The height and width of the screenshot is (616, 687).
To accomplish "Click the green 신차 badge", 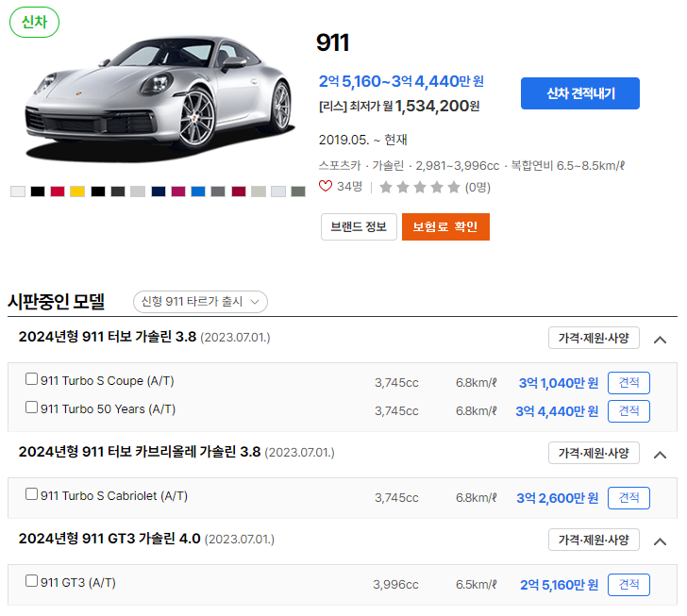I will (x=34, y=22).
